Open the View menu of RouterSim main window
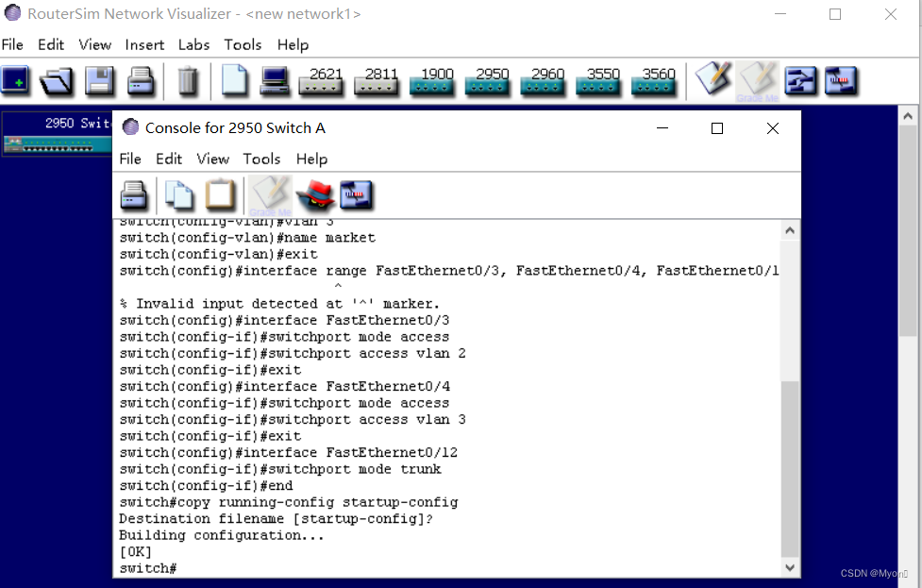 [x=94, y=44]
